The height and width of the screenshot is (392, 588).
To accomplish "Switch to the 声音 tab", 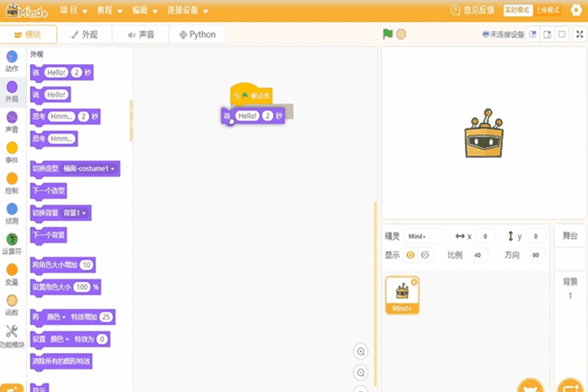I will [x=141, y=35].
